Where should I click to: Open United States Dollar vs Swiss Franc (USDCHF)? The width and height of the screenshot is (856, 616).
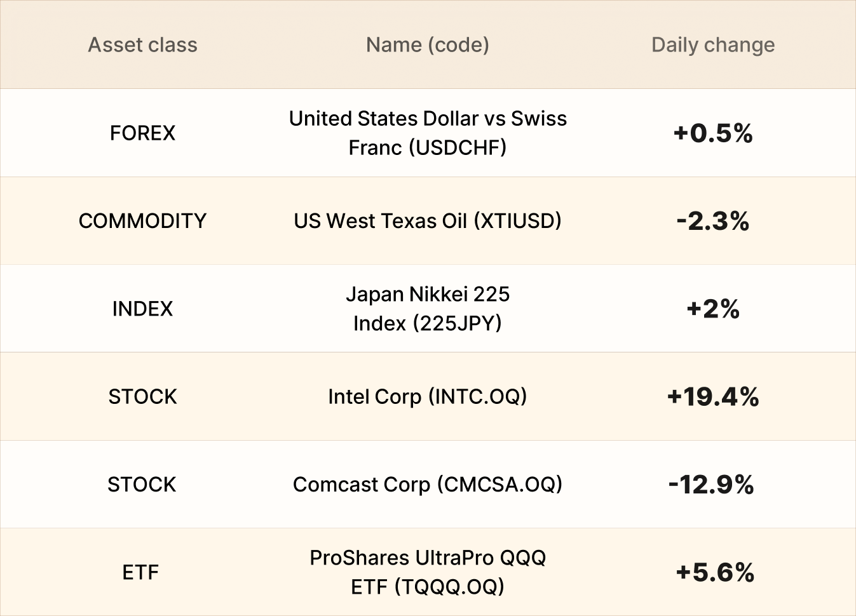click(x=428, y=133)
